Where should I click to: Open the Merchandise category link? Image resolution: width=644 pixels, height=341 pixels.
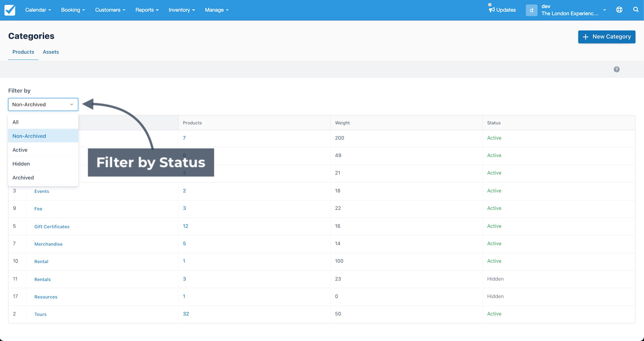[48, 244]
